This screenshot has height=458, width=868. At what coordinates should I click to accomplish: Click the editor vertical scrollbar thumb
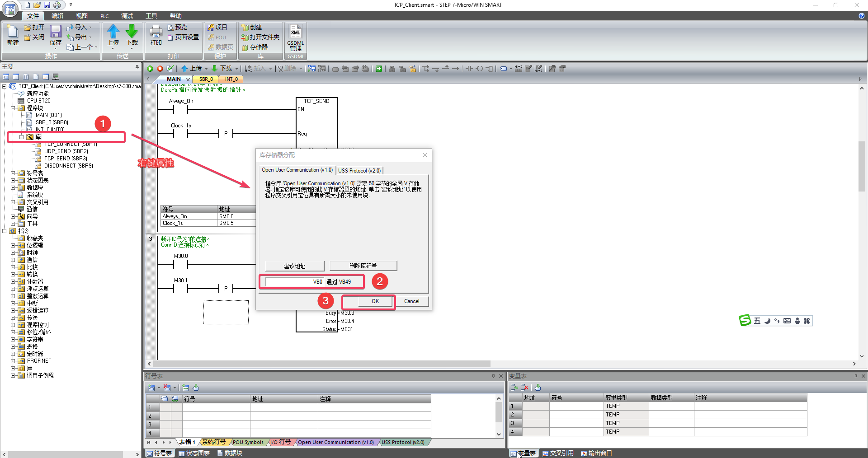(862, 166)
